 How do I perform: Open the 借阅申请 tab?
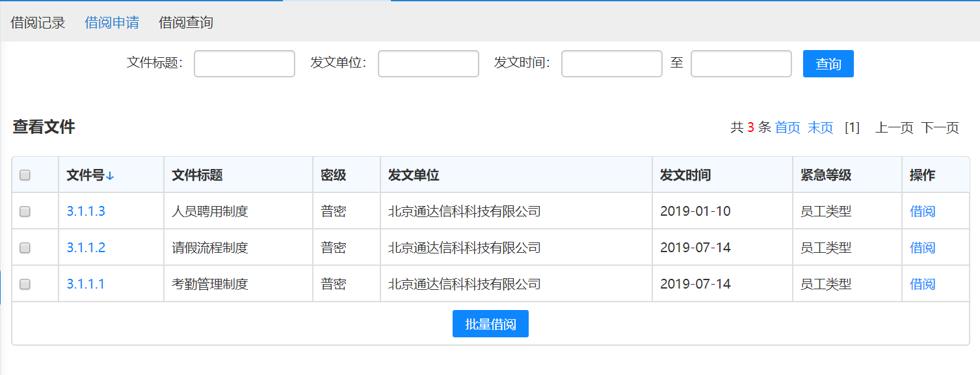[x=112, y=23]
